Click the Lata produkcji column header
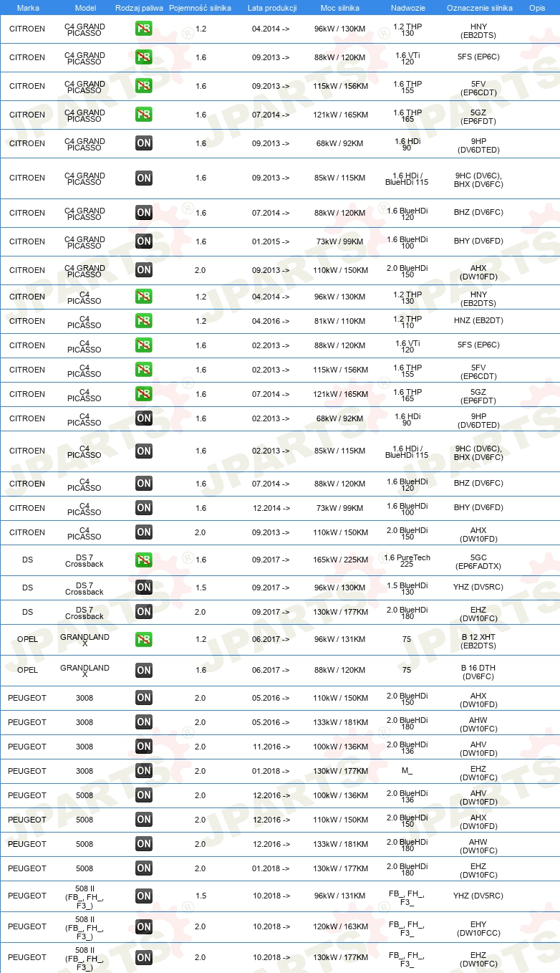The height and width of the screenshot is (973, 560). (271, 7)
